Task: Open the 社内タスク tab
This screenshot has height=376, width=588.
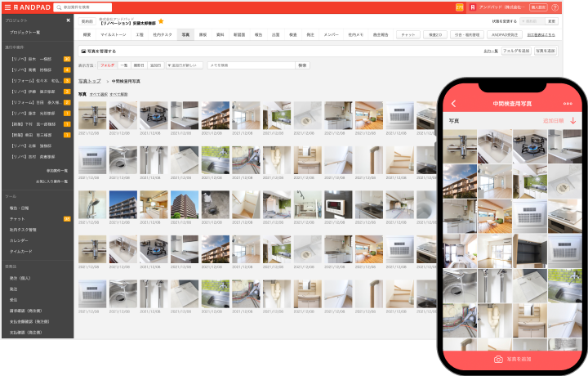Action: (163, 35)
